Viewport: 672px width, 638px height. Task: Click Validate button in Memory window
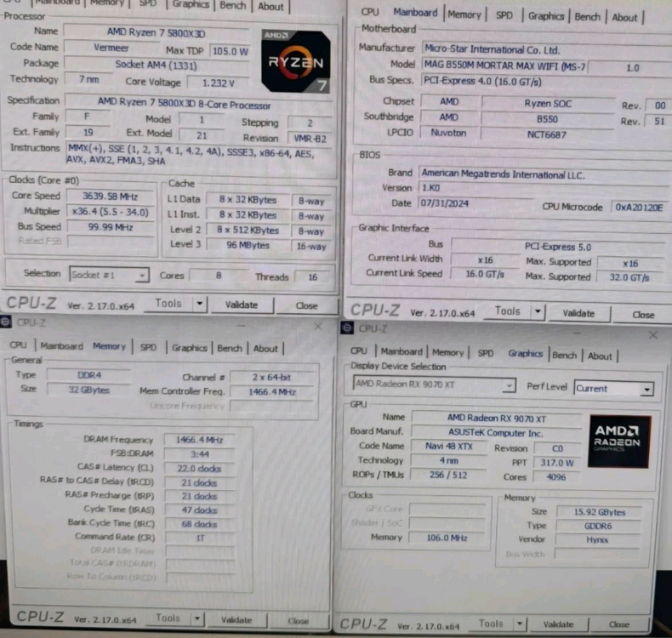[236, 619]
